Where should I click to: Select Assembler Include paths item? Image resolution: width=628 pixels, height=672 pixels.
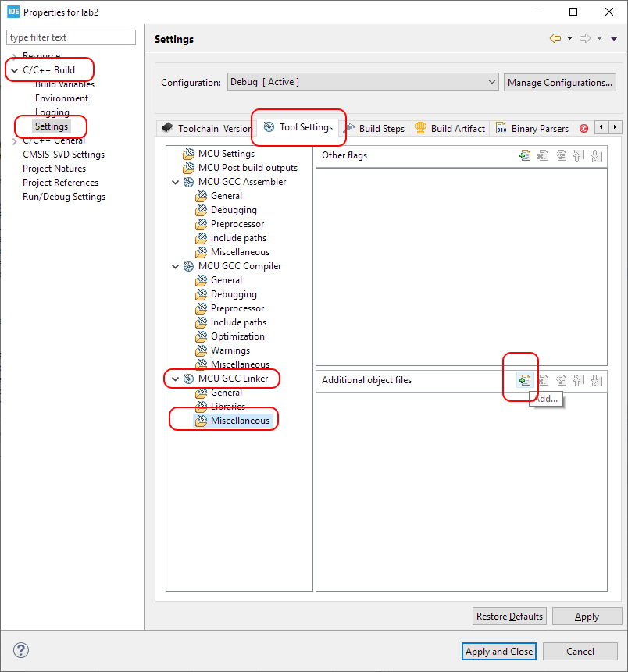click(230, 238)
